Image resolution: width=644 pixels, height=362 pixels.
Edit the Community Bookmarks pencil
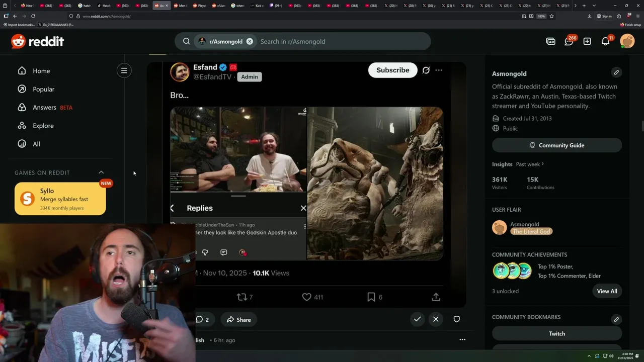[616, 319]
